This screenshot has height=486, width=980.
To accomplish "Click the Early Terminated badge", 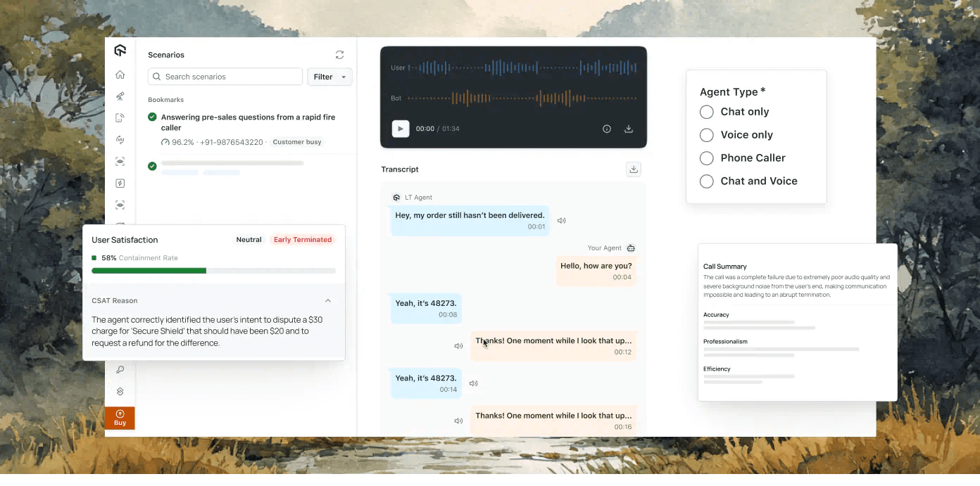I will (x=303, y=240).
